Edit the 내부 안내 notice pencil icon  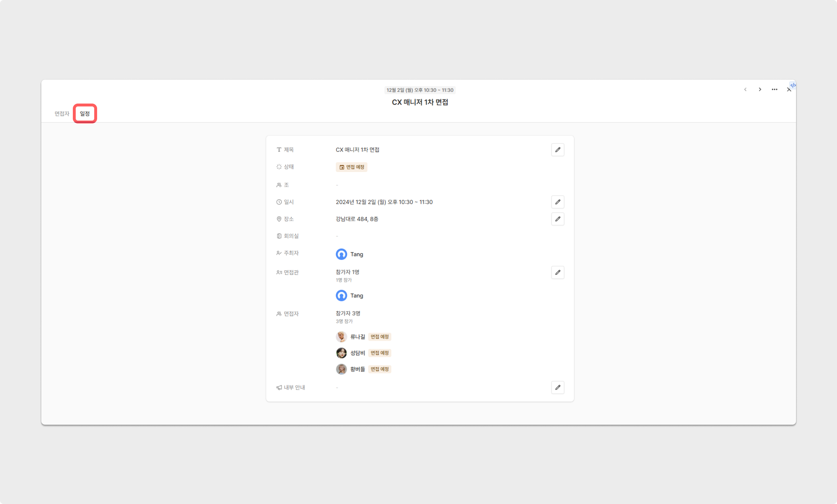click(558, 387)
